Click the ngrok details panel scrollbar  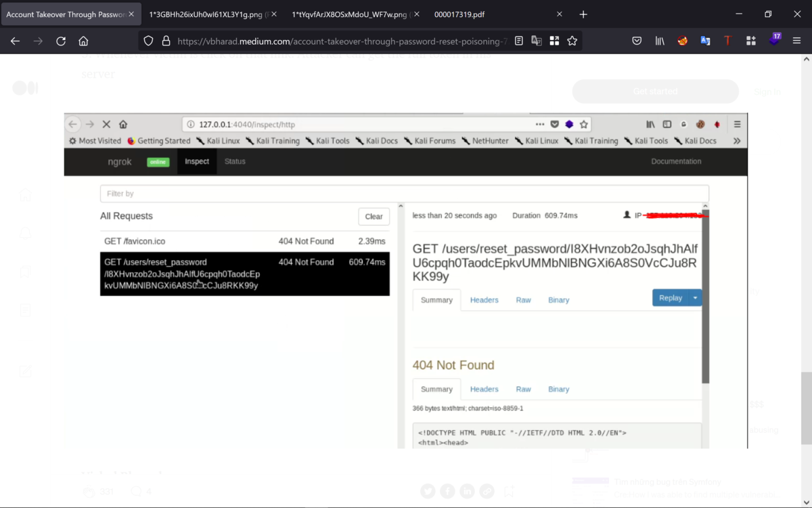coord(706,296)
